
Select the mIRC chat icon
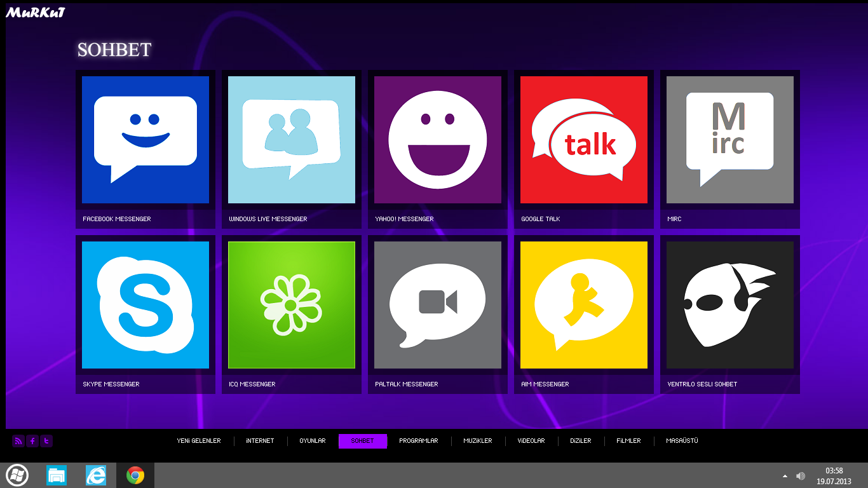click(730, 140)
